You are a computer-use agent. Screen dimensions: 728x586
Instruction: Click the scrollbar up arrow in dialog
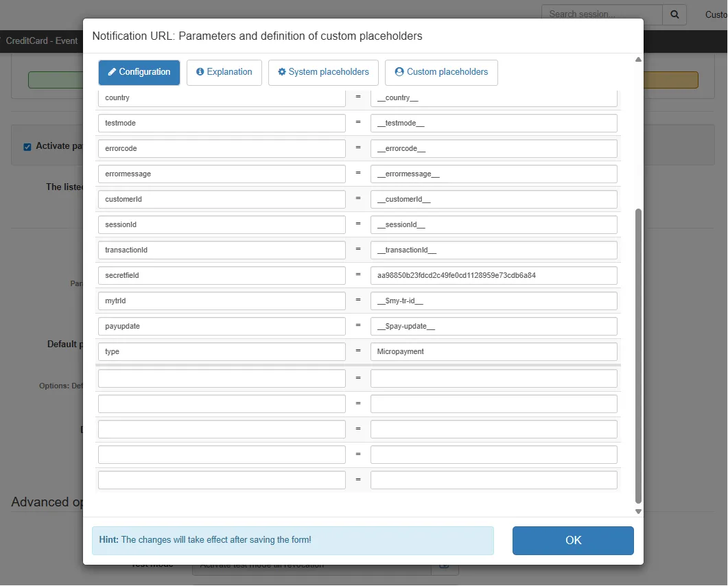pos(638,60)
